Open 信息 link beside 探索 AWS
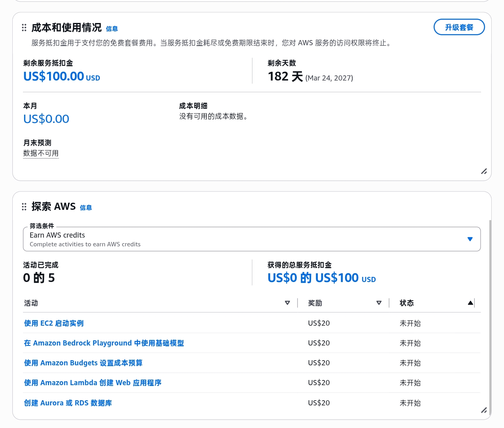The width and height of the screenshot is (504, 428). pos(86,207)
